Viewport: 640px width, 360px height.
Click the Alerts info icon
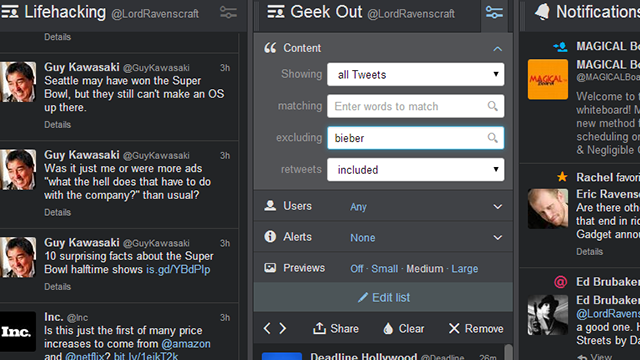click(x=270, y=236)
